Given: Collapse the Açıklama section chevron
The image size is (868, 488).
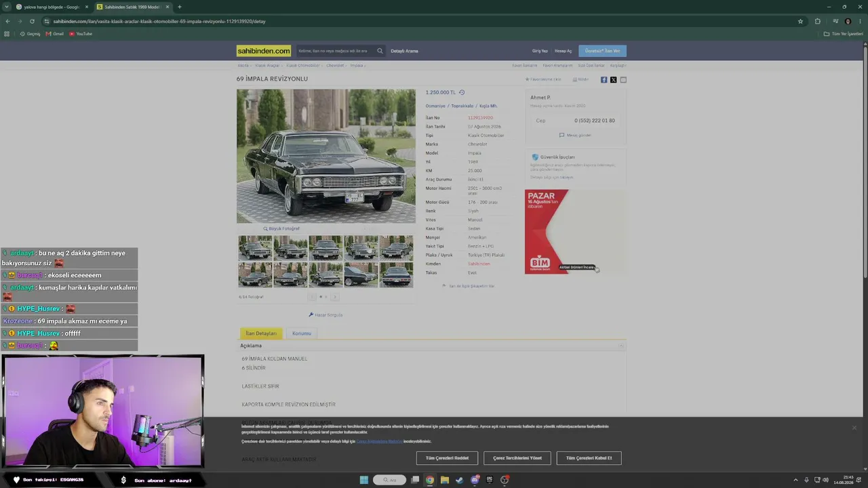Looking at the screenshot, I should pyautogui.click(x=620, y=346).
